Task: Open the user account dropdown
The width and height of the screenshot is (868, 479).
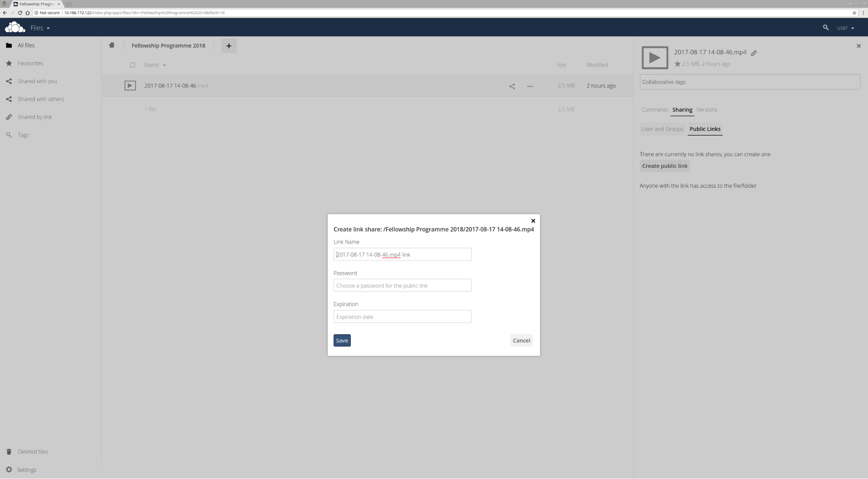Action: tap(845, 27)
